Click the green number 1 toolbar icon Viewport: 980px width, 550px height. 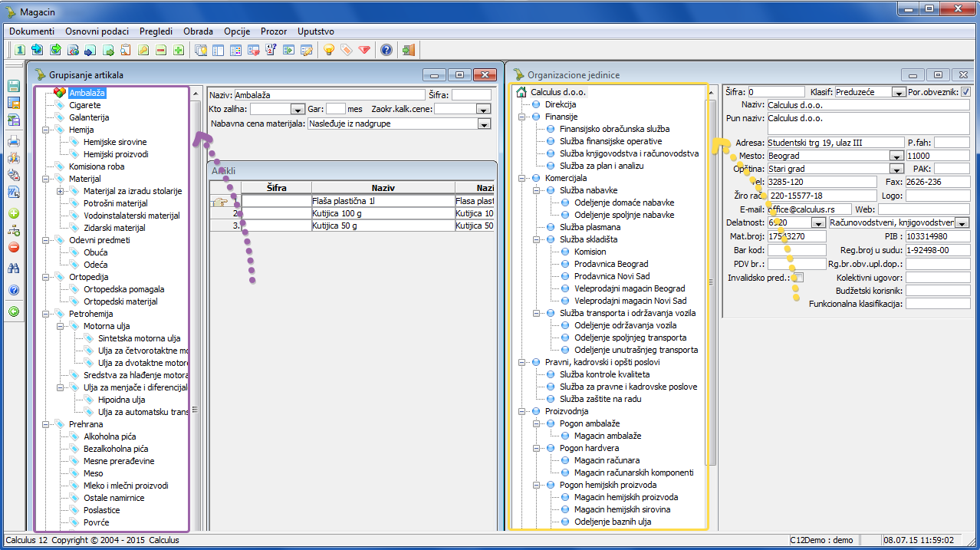(20, 50)
